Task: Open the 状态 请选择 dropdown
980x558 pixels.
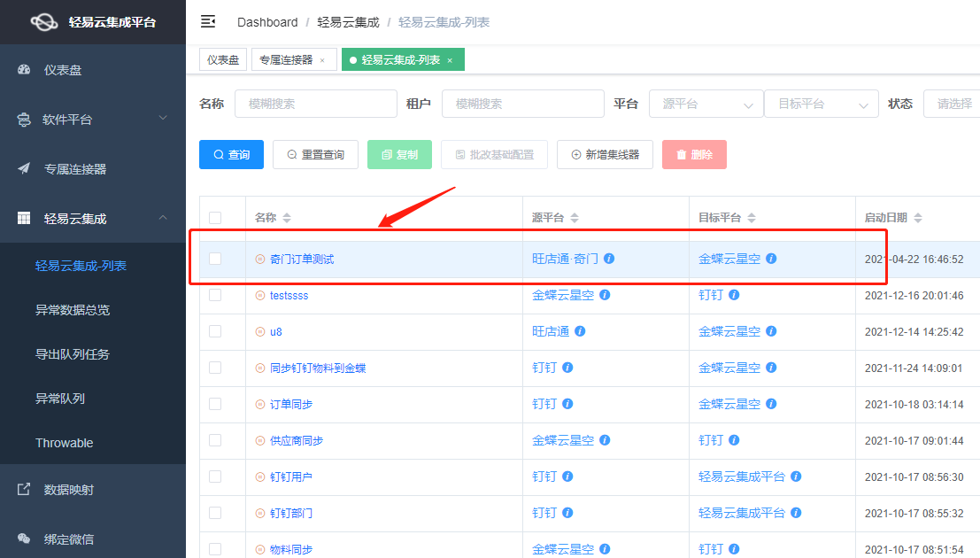Action: point(952,104)
